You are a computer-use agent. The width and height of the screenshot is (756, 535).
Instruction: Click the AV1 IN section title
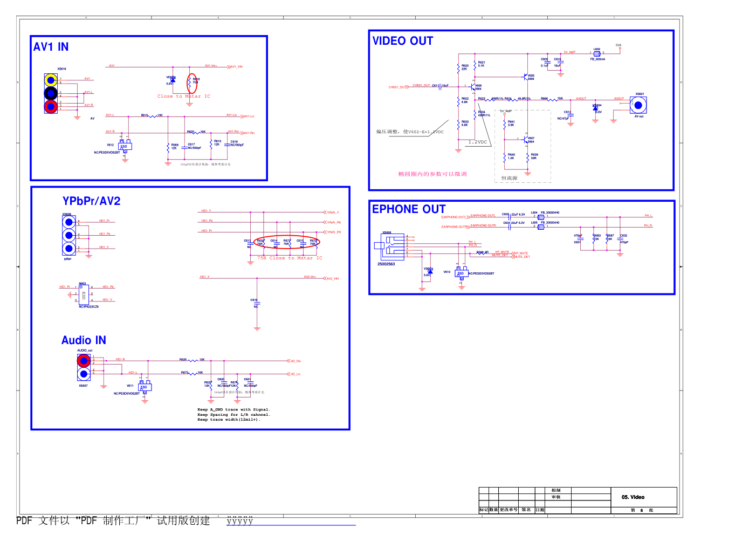tap(51, 47)
